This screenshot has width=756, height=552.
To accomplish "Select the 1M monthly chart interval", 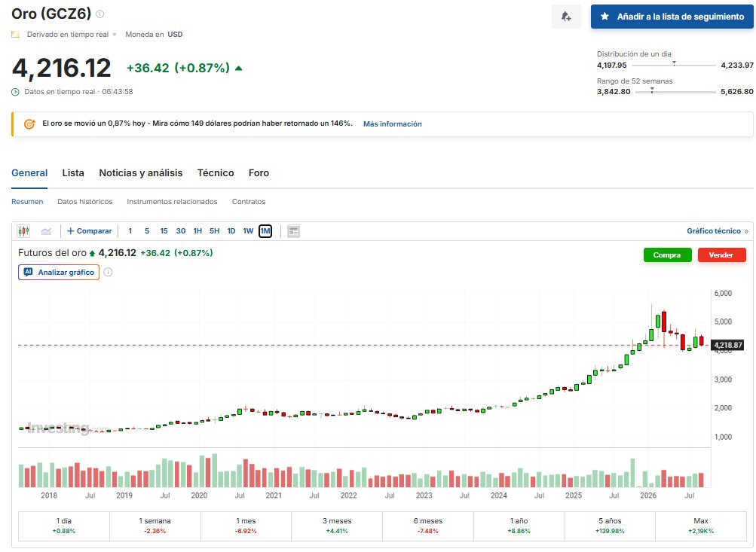I will click(265, 231).
